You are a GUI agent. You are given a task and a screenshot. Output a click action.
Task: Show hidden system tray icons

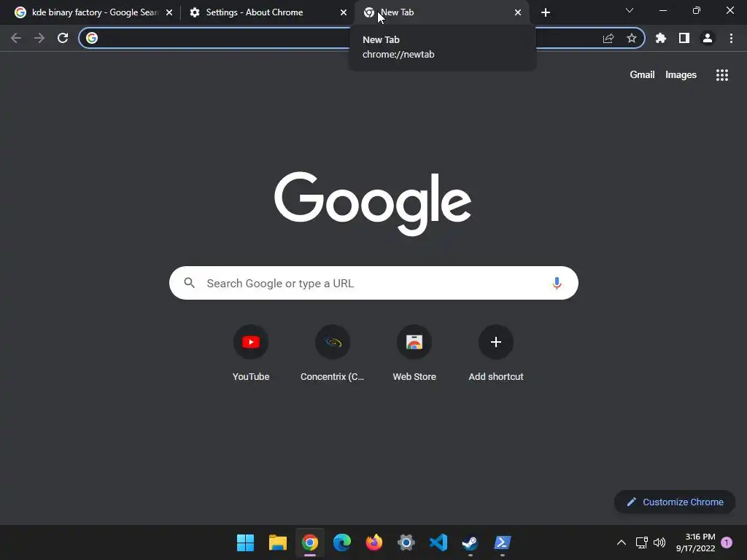point(622,542)
